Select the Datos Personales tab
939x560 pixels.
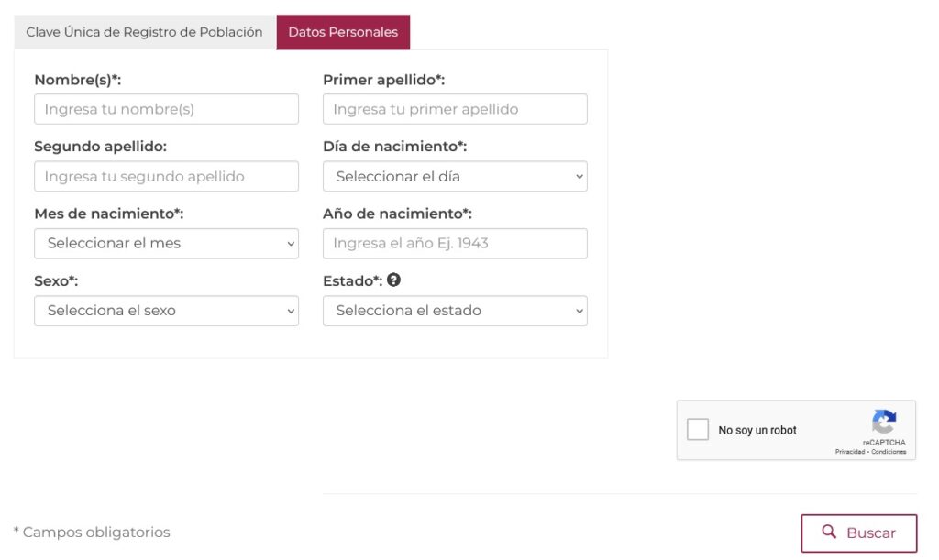click(x=343, y=32)
